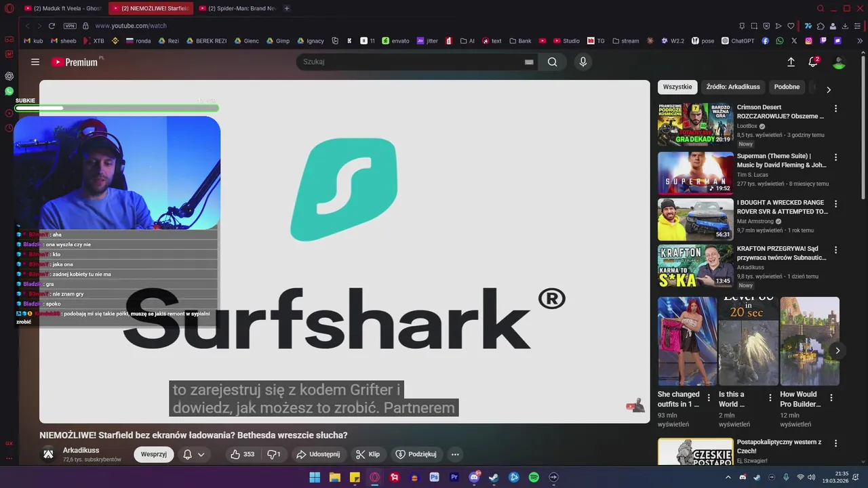Open Opera extensions cube icon
Image resolution: width=868 pixels, height=488 pixels.
click(x=821, y=26)
